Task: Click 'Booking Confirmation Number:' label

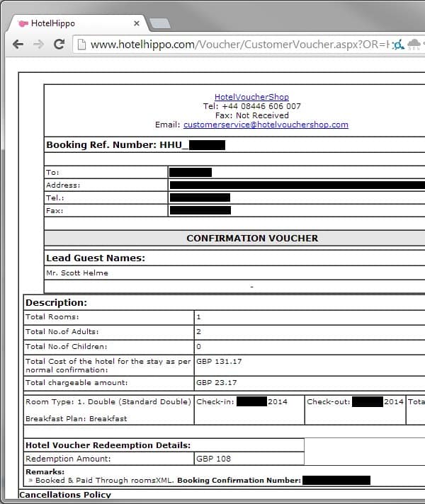Action: tap(239, 480)
